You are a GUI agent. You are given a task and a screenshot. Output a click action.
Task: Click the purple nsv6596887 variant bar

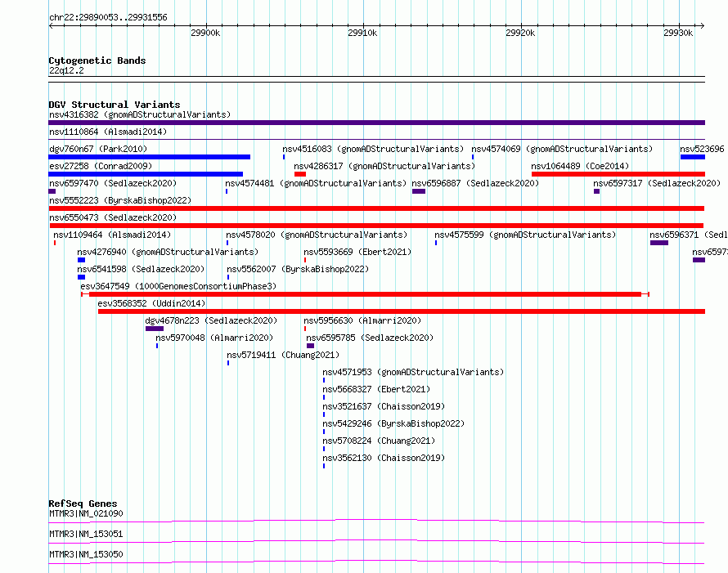click(419, 191)
